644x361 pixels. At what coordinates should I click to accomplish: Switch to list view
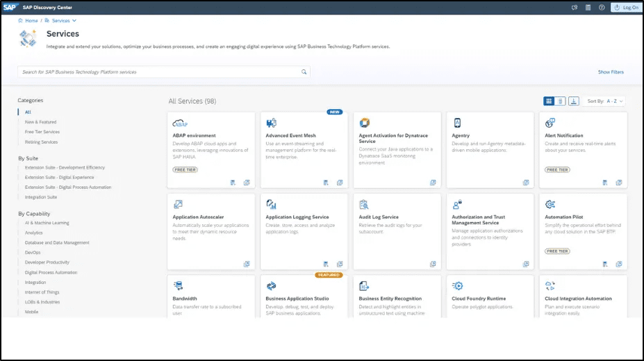tap(560, 101)
